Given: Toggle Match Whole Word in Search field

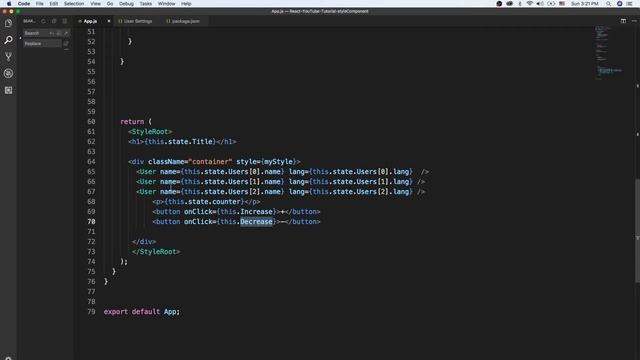Looking at the screenshot, I should 59,33.
